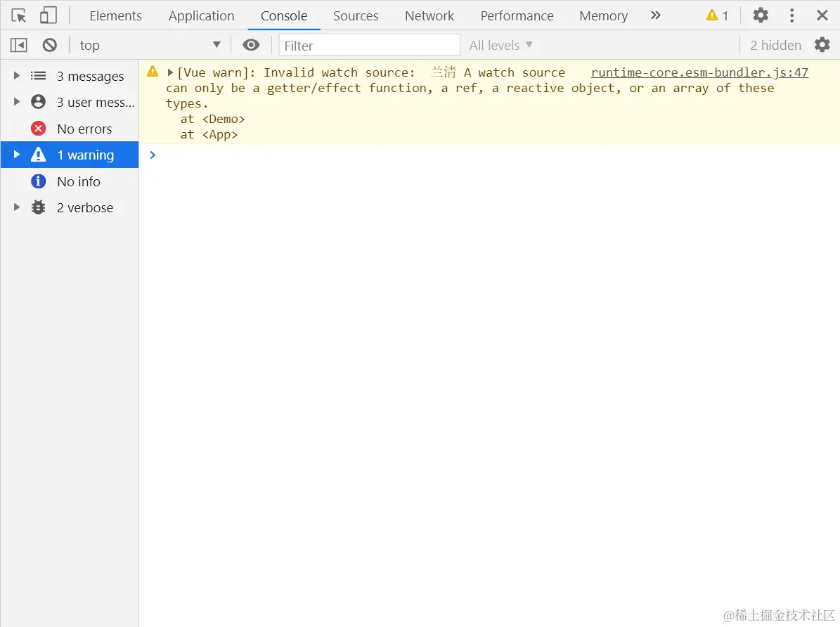Open the Performance tab
This screenshot has height=627, width=840.
coord(517,16)
